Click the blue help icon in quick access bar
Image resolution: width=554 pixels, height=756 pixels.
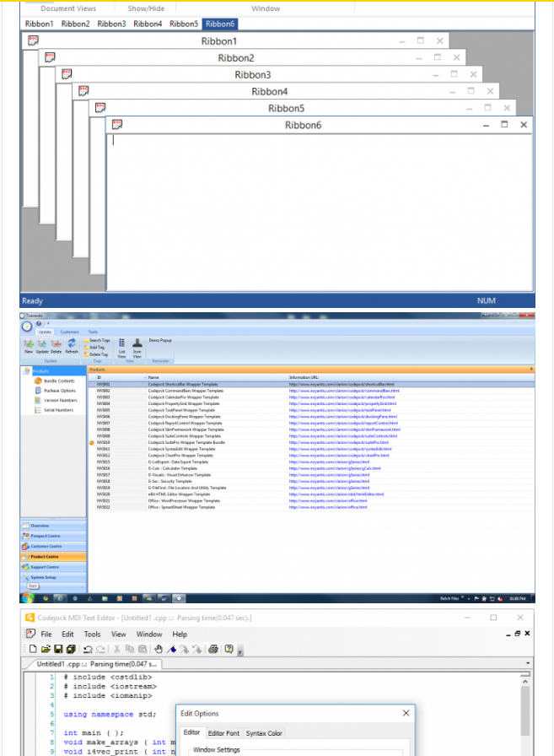pos(39,323)
